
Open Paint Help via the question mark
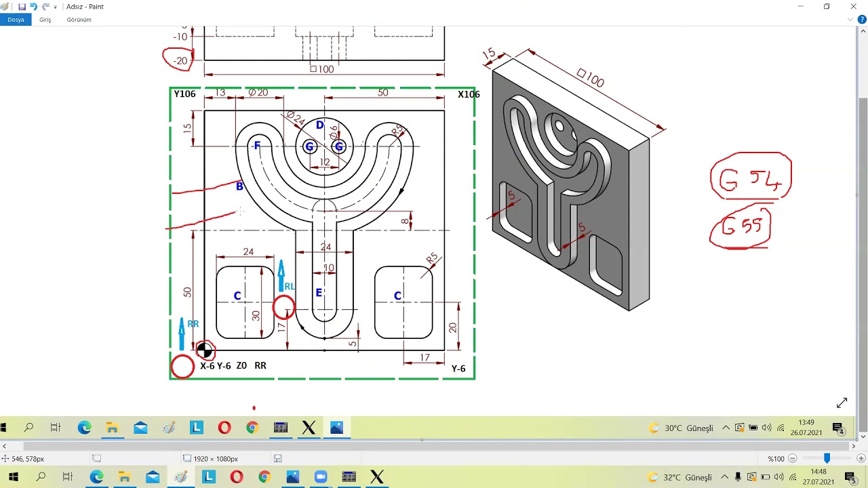(x=862, y=20)
